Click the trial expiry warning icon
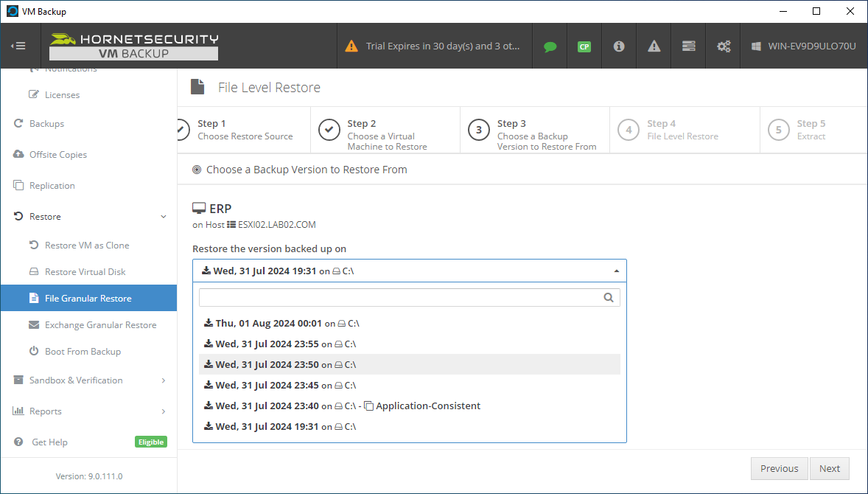The width and height of the screenshot is (868, 494). [x=351, y=46]
